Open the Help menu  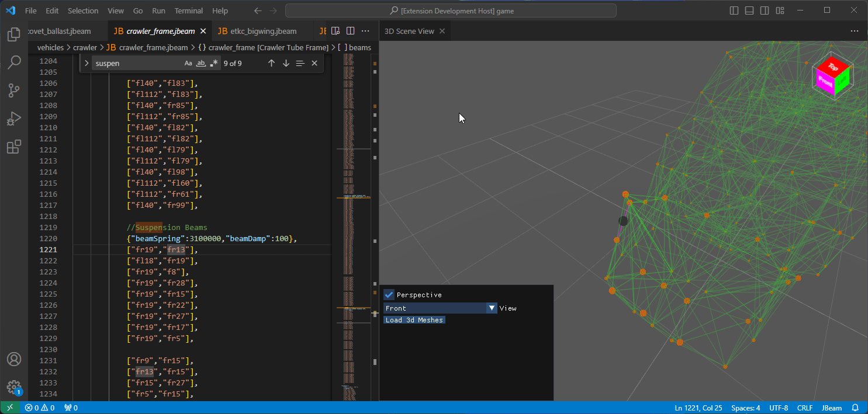coord(220,11)
